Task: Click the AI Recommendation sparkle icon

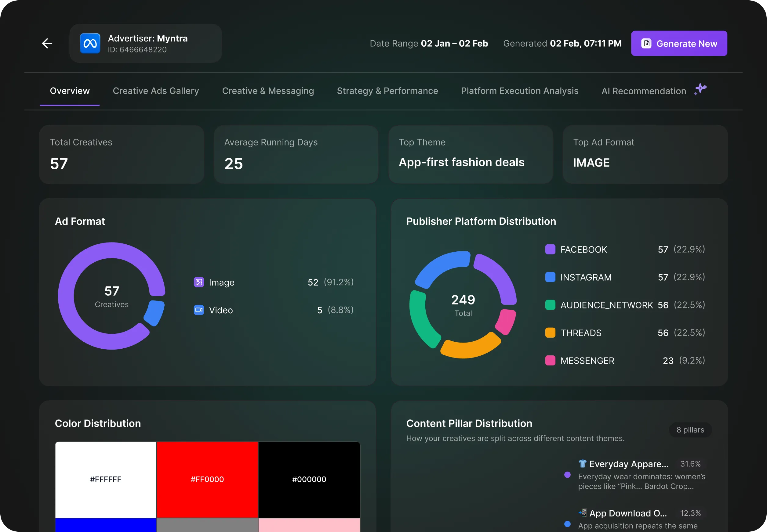Action: pyautogui.click(x=700, y=89)
